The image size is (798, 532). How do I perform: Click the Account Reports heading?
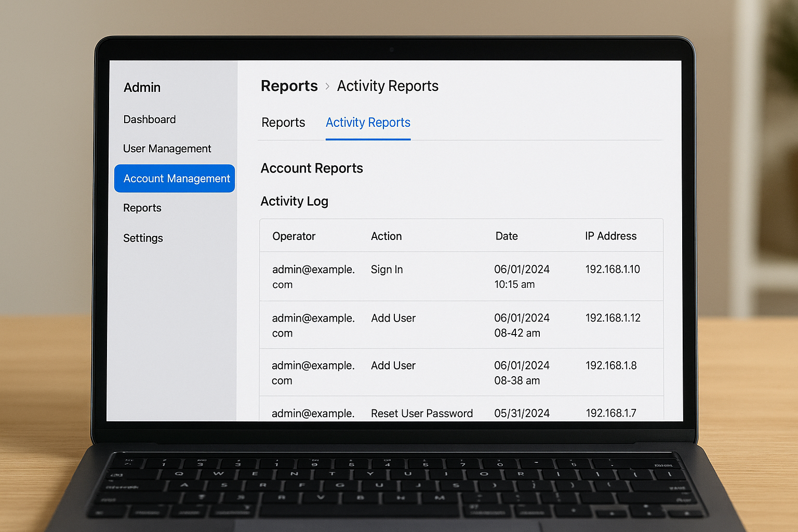312,168
